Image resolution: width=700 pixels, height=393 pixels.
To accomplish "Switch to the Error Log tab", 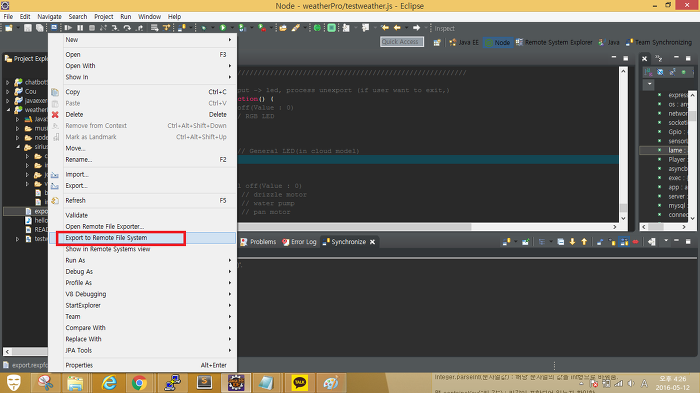I will click(x=299, y=242).
